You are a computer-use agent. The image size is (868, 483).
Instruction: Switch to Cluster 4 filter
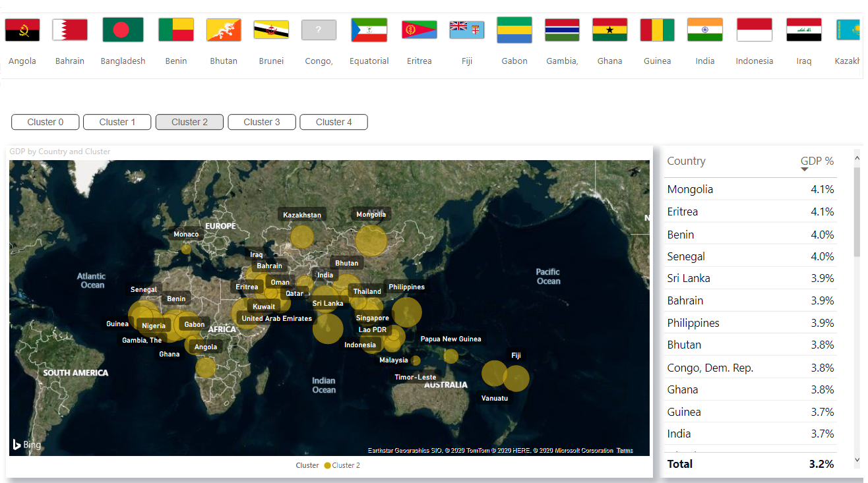[334, 122]
